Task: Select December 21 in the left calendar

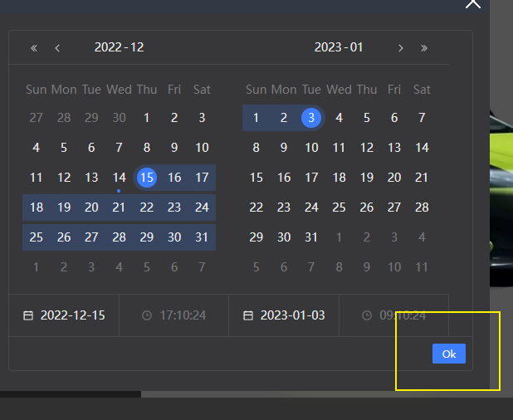Action: [x=119, y=208]
